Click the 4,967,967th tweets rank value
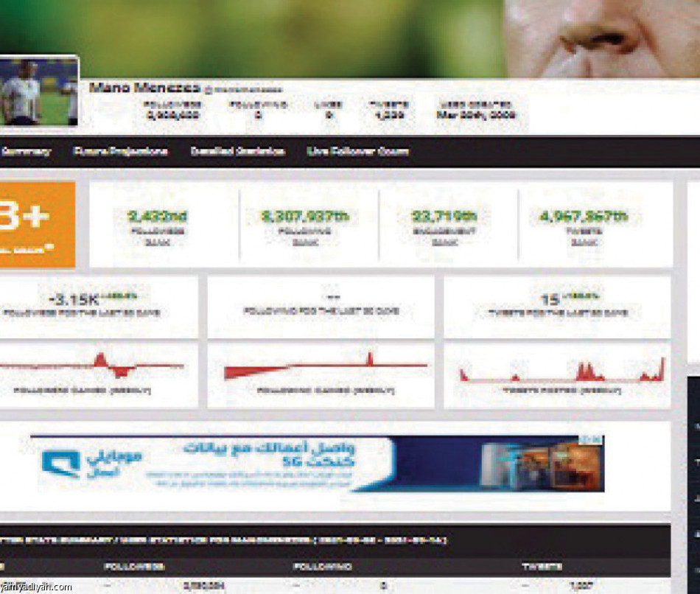 [x=584, y=217]
